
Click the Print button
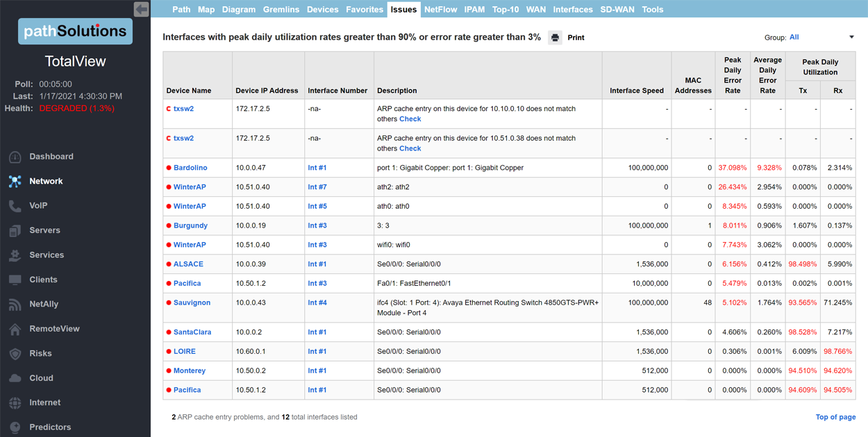[x=576, y=37]
